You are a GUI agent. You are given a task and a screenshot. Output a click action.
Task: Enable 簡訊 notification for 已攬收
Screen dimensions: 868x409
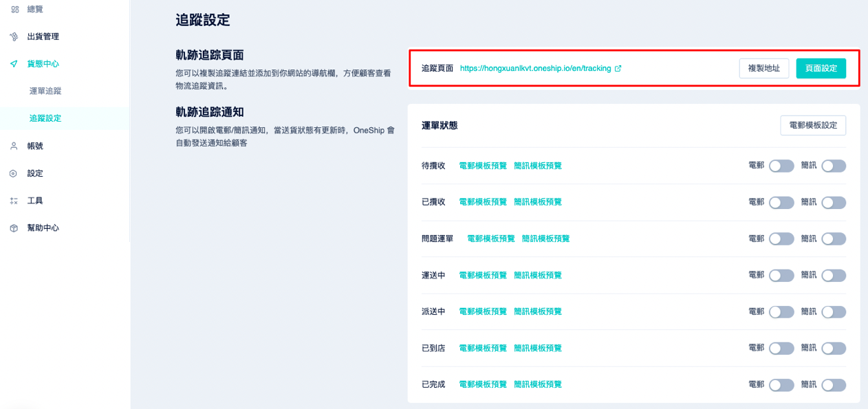coord(834,202)
